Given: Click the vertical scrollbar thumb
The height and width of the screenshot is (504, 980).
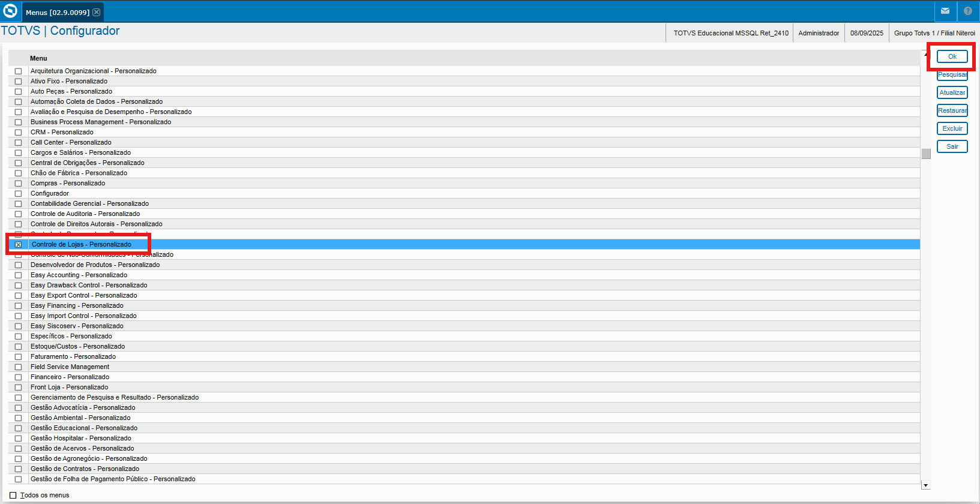Looking at the screenshot, I should pos(926,154).
